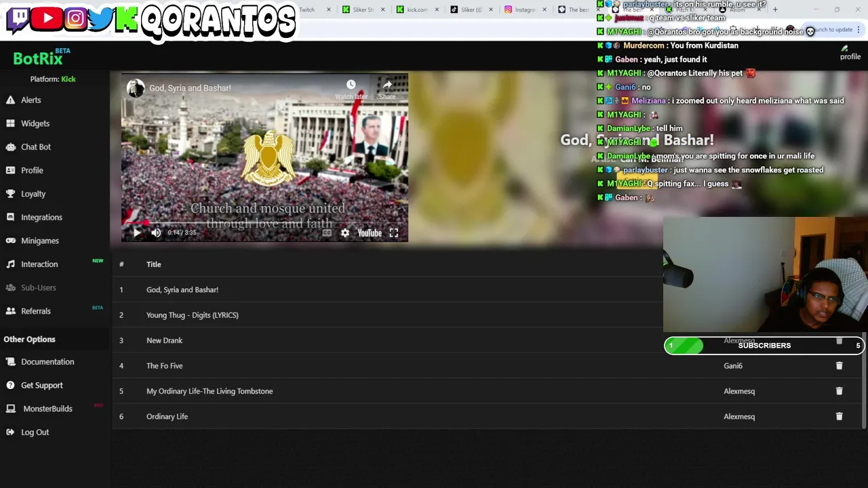Open Integrations in the sidebar

click(x=41, y=217)
